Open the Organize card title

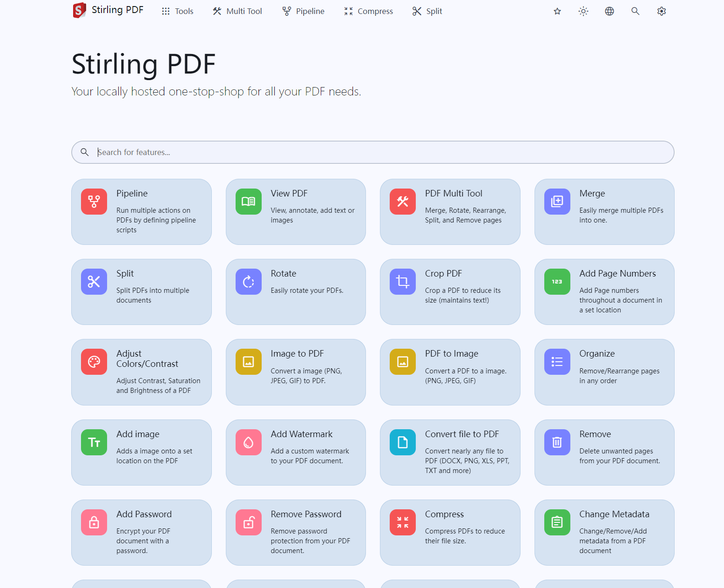[597, 353]
